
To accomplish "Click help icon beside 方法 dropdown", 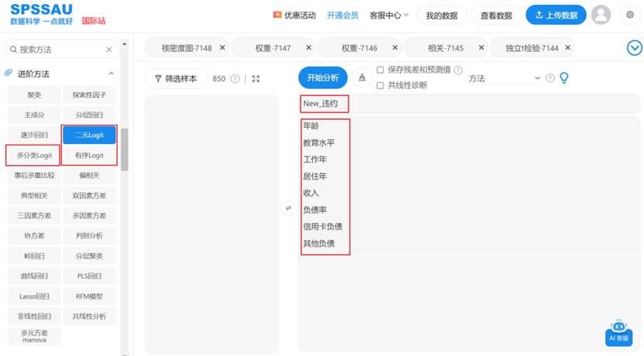I will [550, 78].
